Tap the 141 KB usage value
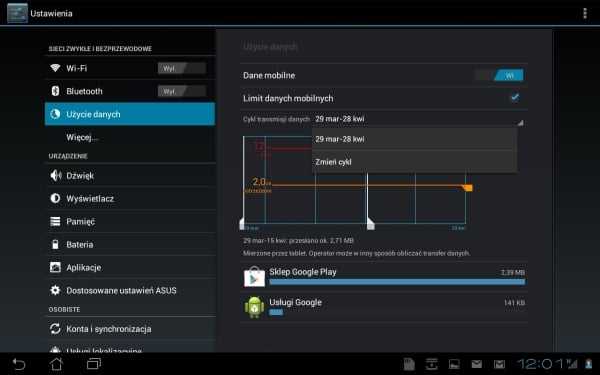This screenshot has height=375, width=600. click(514, 303)
